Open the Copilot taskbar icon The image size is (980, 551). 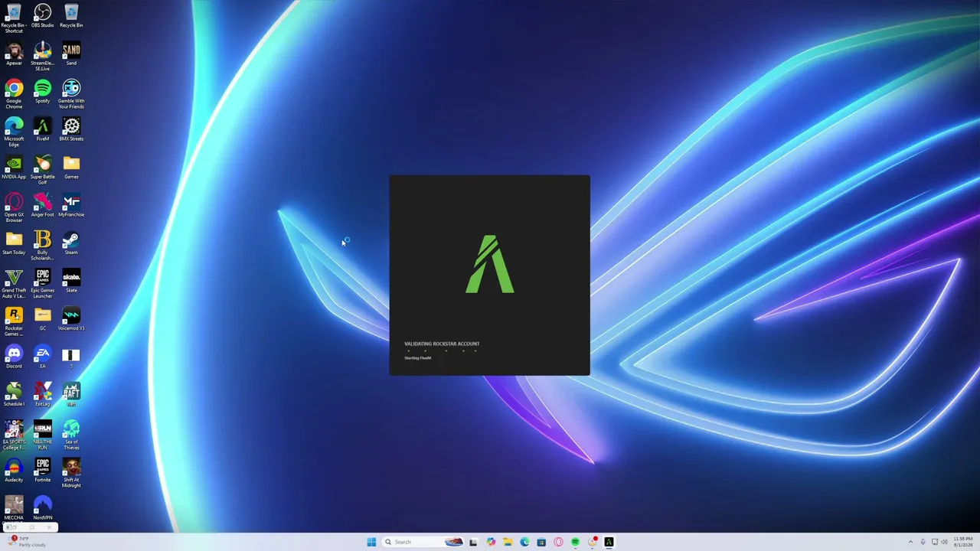click(x=491, y=542)
